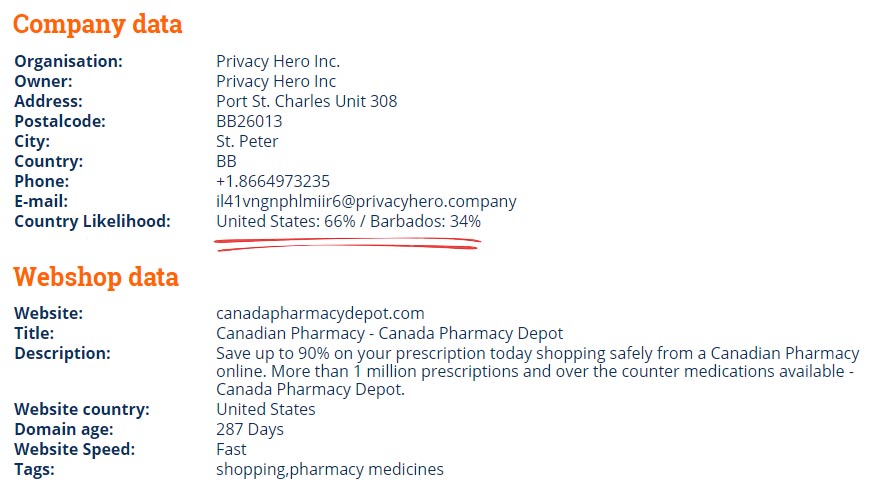Viewport: 873px width, 490px height.
Task: Click the Canadian Pharmacy title value
Action: 389,334
